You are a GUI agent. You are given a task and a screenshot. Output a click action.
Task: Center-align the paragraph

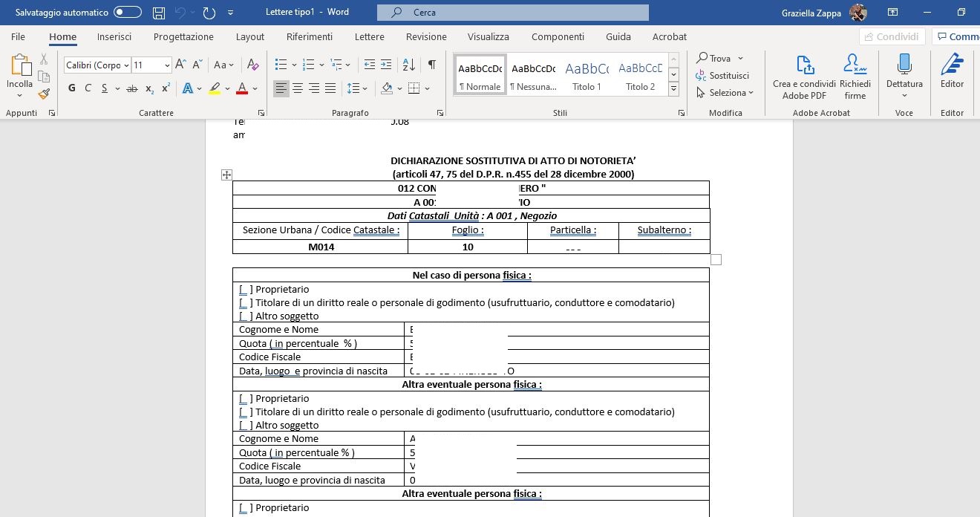(x=298, y=88)
